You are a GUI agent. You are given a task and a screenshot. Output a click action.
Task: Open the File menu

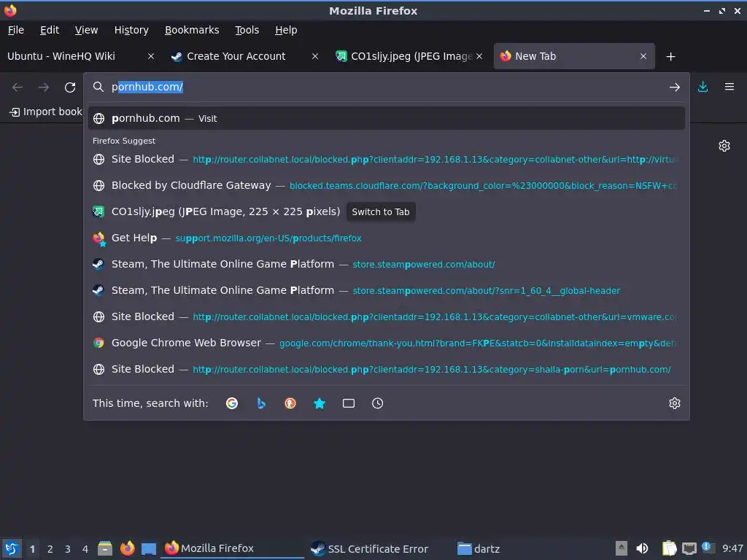click(x=16, y=30)
